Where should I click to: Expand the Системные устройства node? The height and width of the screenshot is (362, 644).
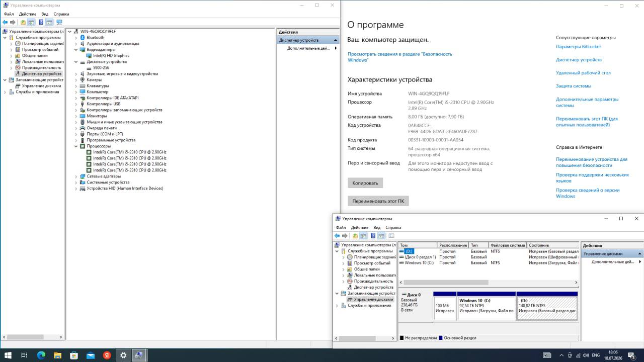(x=76, y=183)
